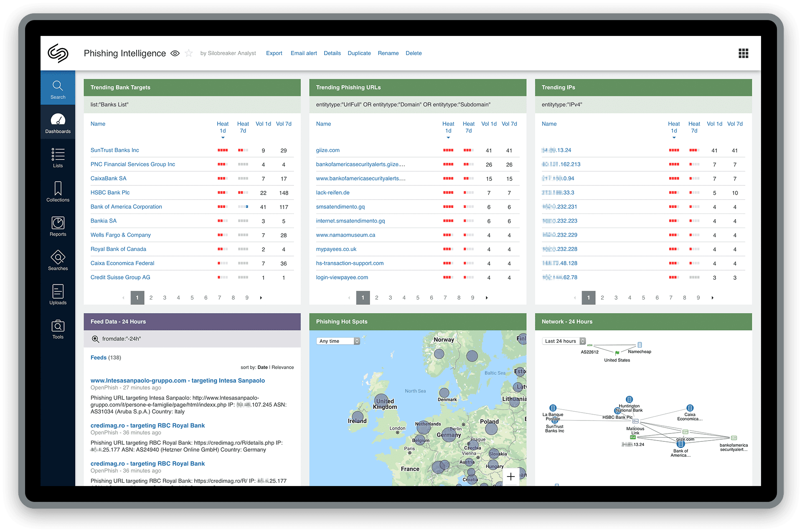
Task: Go to next page in Trending Bank Targets
Action: pos(261,298)
